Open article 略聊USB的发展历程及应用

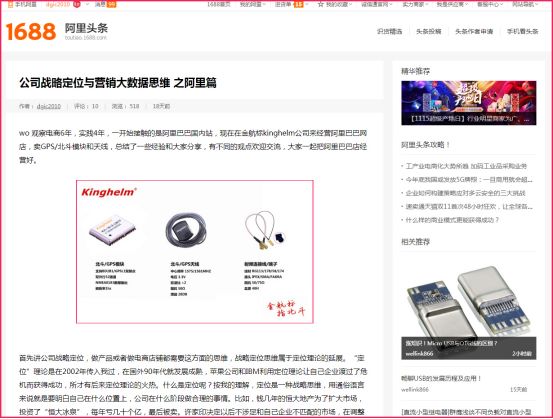point(441,378)
